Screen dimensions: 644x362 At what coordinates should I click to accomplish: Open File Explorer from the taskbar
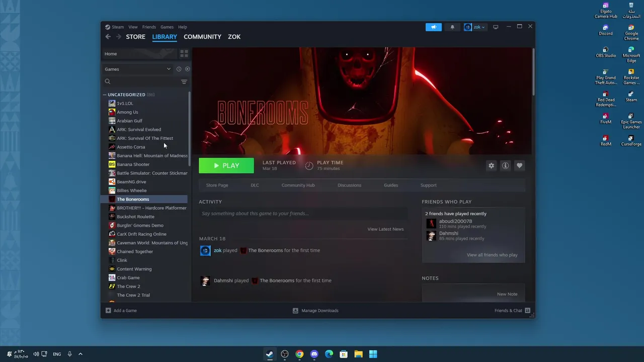(358, 354)
